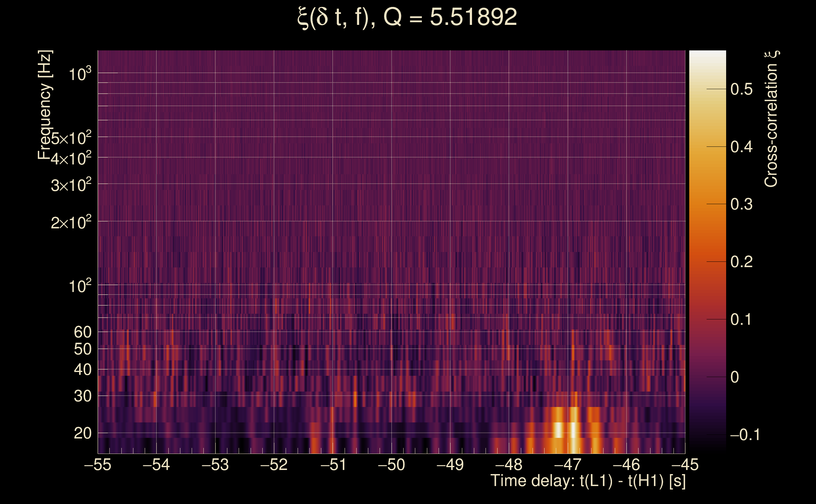Click the 10^3 frequency tick label

pos(79,74)
